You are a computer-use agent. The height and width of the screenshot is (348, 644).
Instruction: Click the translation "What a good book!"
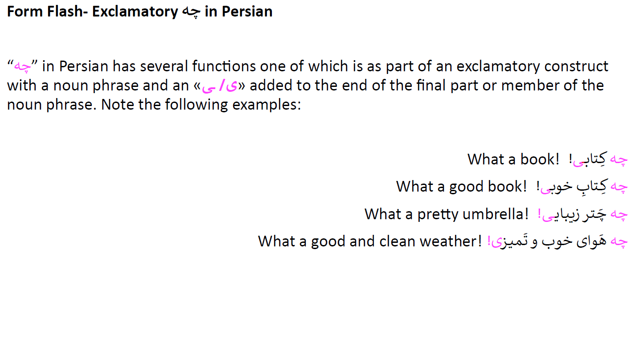461,186
